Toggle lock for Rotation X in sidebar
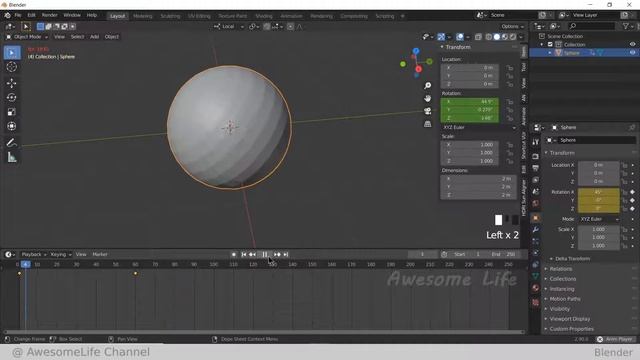Viewport: 640px width, 360px height. (x=509, y=102)
